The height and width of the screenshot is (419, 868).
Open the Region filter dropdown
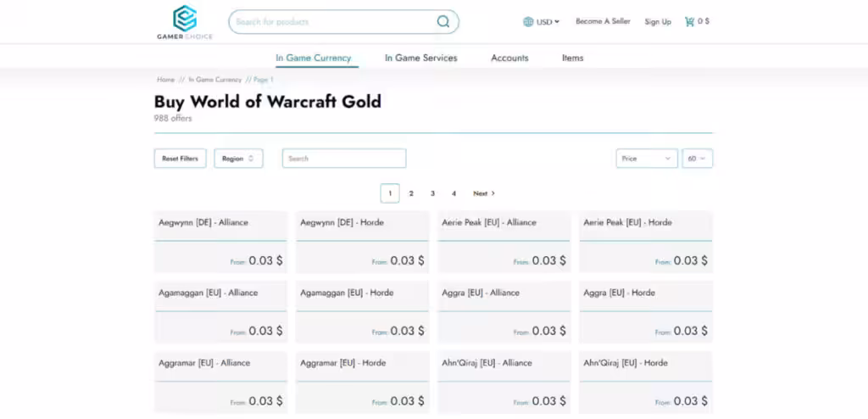click(238, 159)
